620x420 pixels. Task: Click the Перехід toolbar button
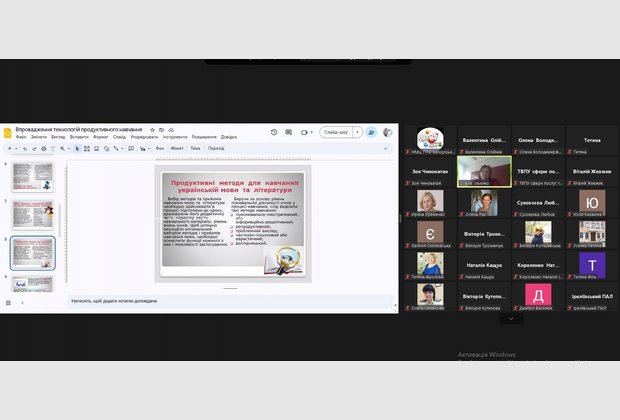pos(216,148)
